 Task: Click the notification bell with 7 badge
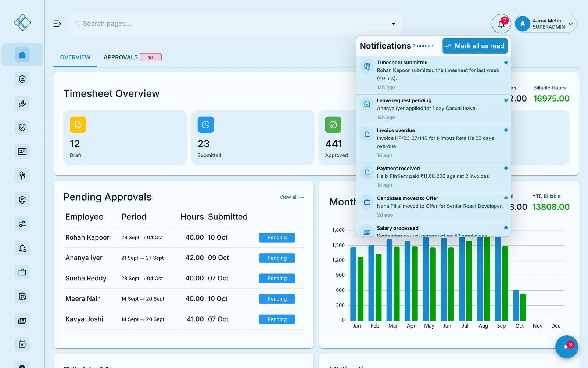point(501,24)
